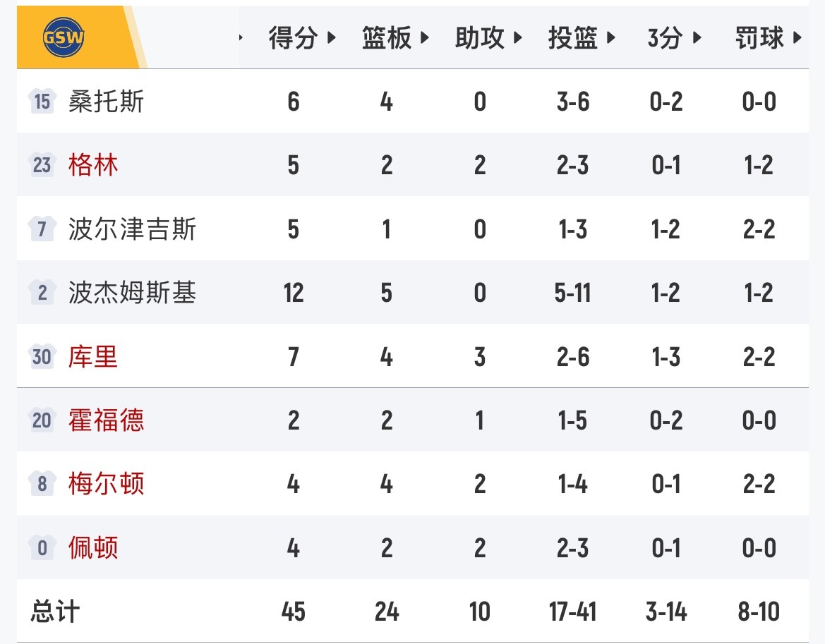This screenshot has width=825, height=644.
Task: Select jersey number 15 badge beside 桑托斯
Action: pyautogui.click(x=41, y=101)
